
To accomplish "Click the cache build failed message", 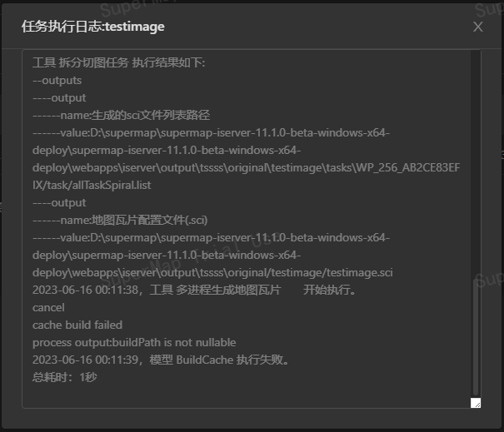I will [77, 325].
